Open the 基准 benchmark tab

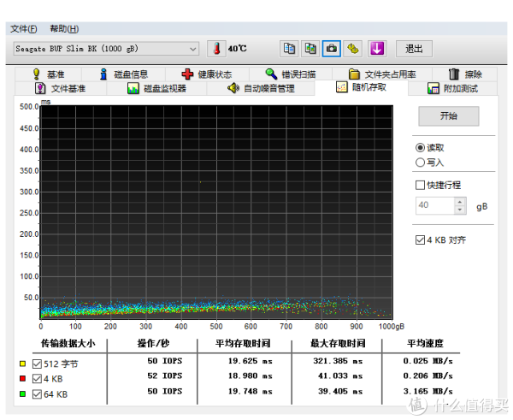click(x=49, y=74)
